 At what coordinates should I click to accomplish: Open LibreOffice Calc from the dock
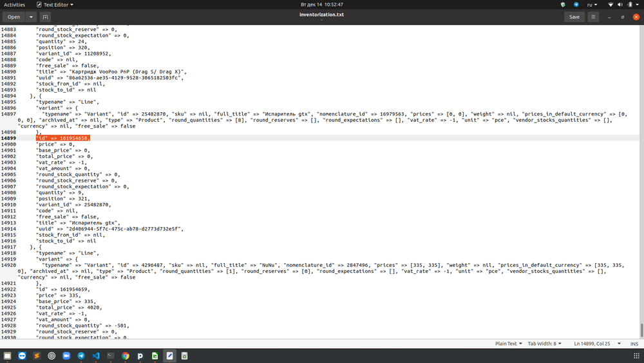click(155, 356)
